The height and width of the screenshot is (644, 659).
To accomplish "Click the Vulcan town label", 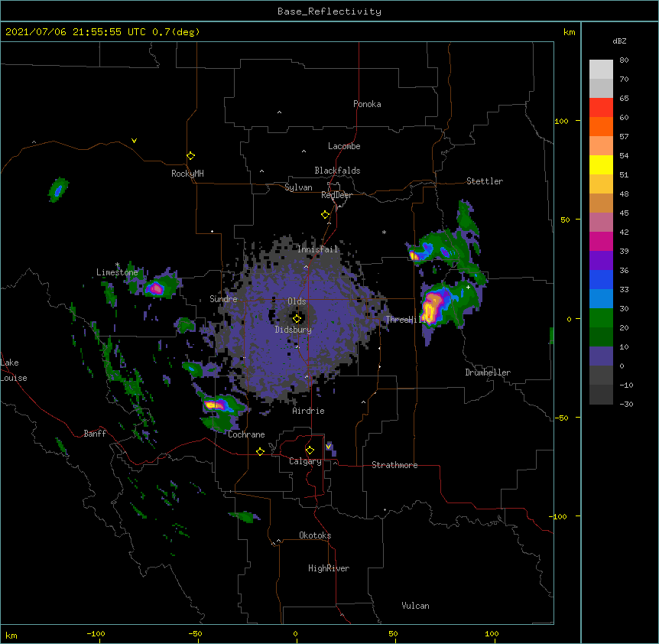I will (x=415, y=606).
